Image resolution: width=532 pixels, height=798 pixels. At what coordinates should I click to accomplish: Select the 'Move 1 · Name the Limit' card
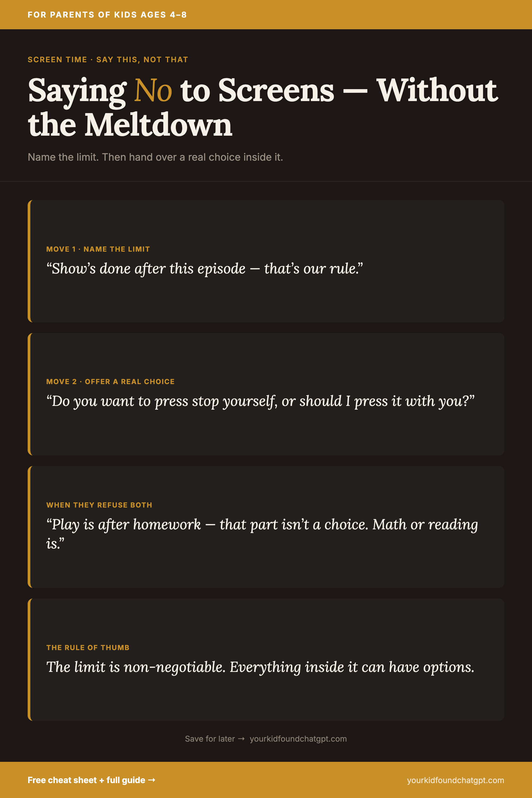click(266, 261)
